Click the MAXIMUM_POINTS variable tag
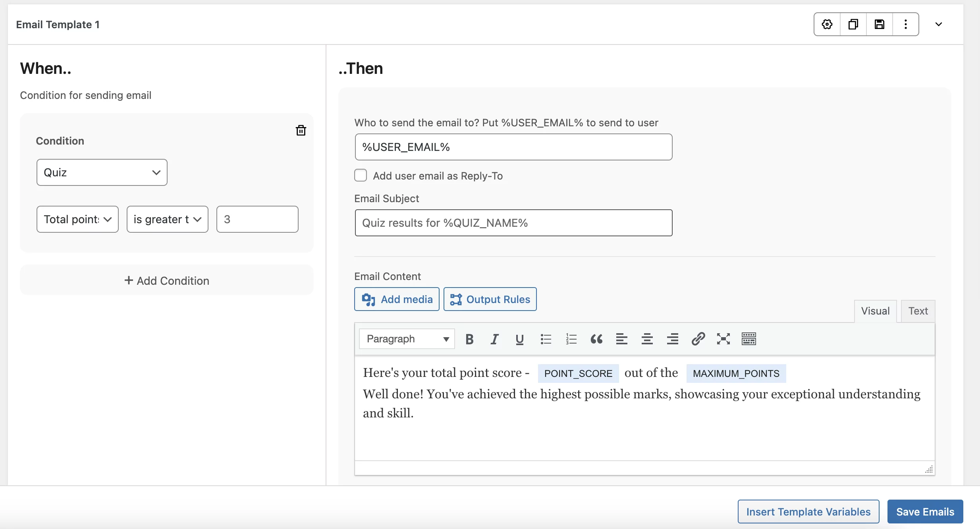 (736, 373)
